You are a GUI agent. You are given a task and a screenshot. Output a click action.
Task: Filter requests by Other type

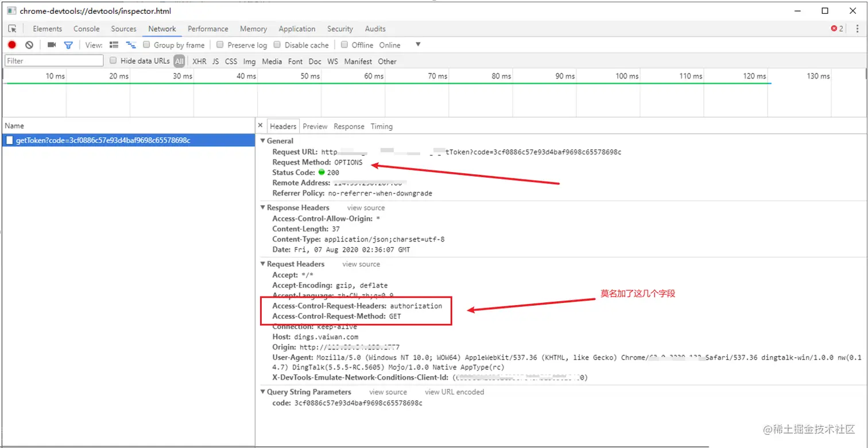point(387,61)
